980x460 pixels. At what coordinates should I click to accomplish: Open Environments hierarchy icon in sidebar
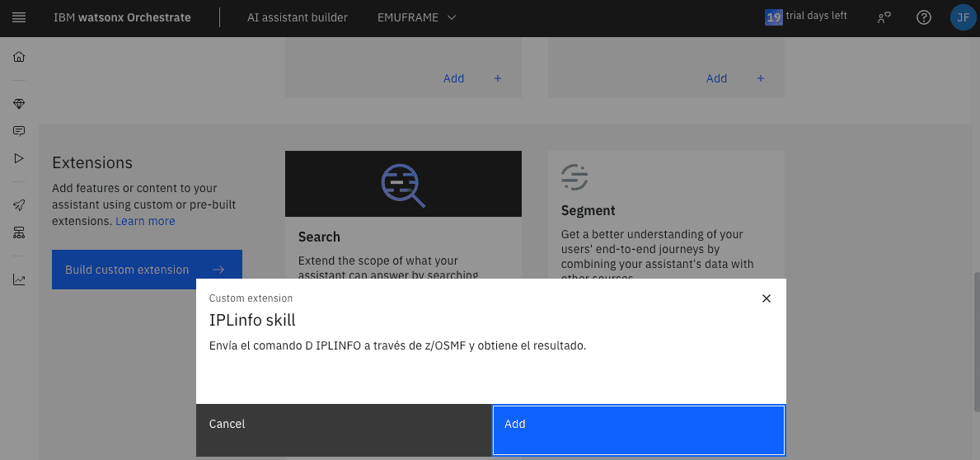point(19,232)
